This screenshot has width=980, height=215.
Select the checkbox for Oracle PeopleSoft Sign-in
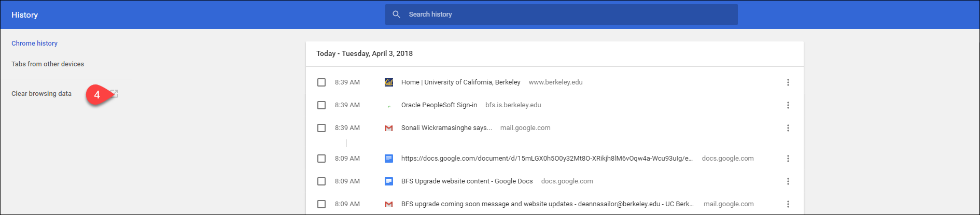(321, 105)
